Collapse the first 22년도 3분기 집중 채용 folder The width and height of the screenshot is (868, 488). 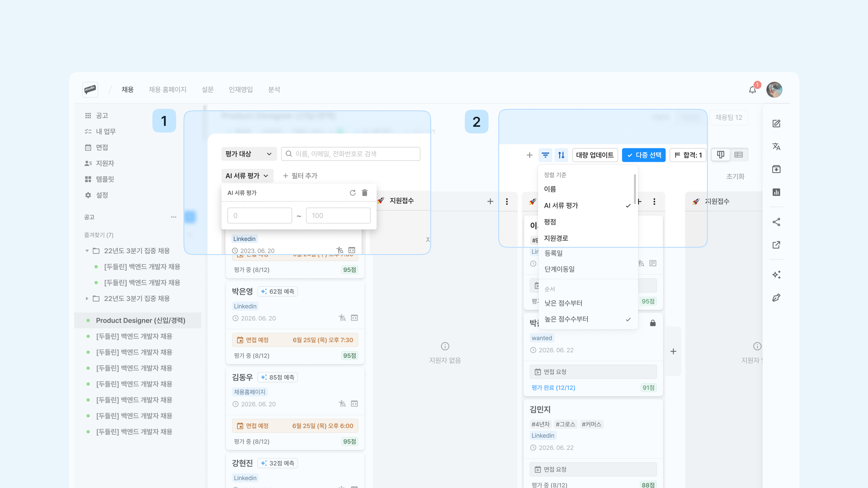[x=87, y=251]
